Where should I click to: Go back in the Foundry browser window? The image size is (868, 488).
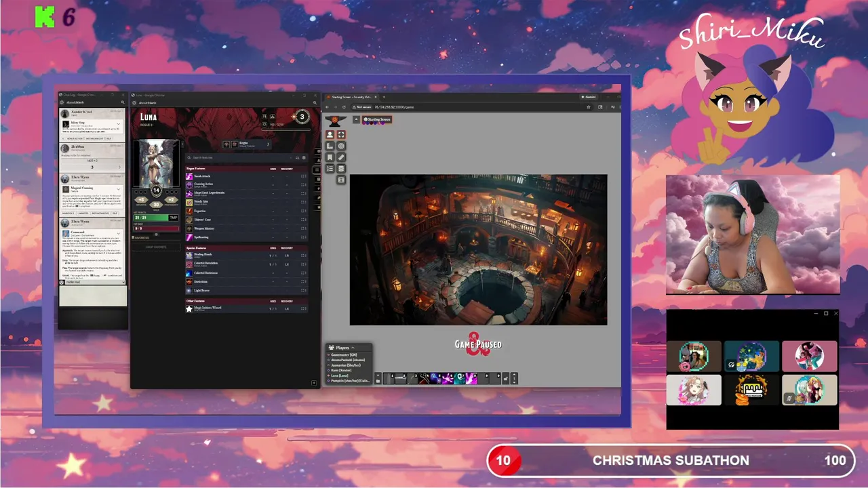click(327, 107)
